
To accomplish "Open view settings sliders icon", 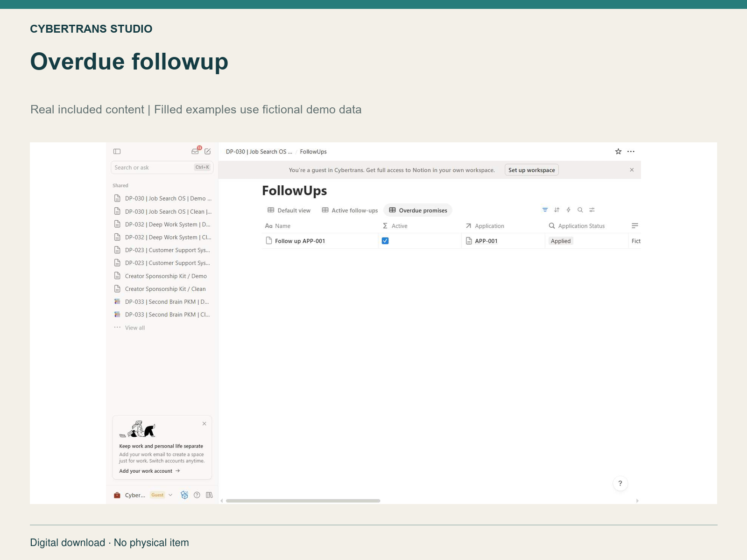I will point(592,210).
